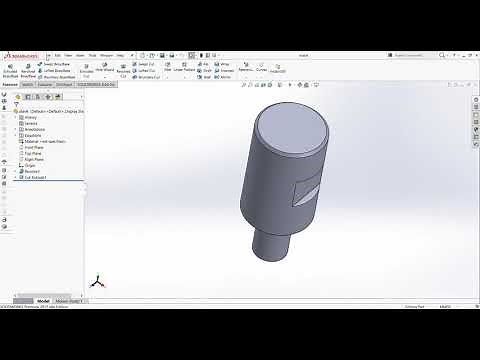Viewport: 480px width, 360px height.
Task: Choose the Lofted Boss/Base command
Action: point(54,71)
